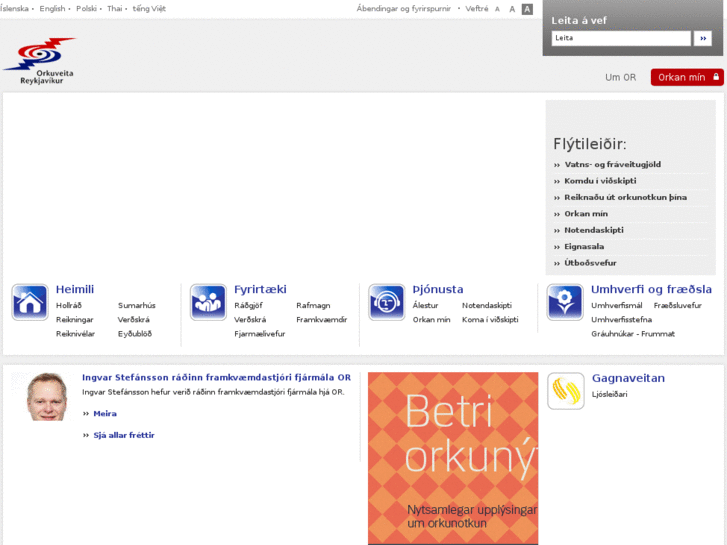Viewport: 727px width, 545px height.
Task: Open the Þjónusta phone icon
Action: click(386, 302)
